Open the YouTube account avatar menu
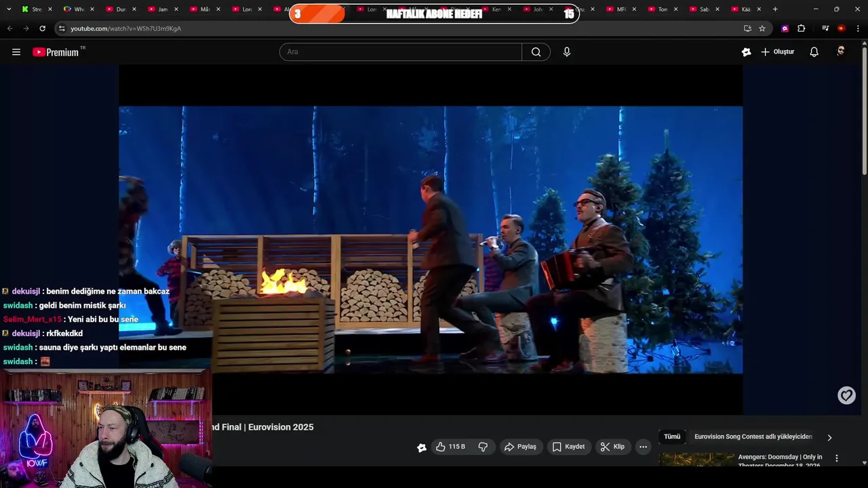The image size is (868, 488). [x=841, y=52]
